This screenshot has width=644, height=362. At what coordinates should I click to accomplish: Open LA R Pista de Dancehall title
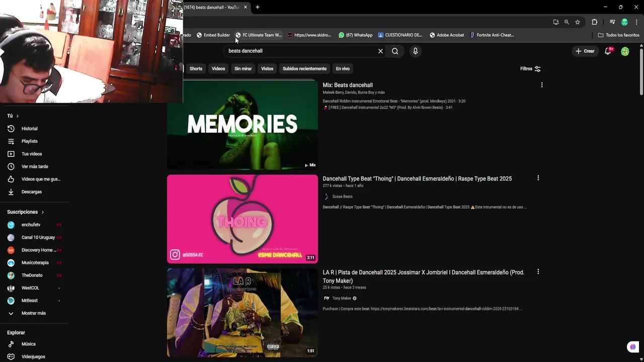(423, 277)
